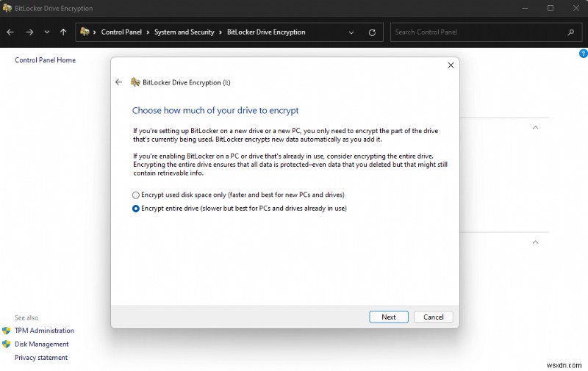Open the blue Help icon
588x371 pixels.
pos(584,54)
